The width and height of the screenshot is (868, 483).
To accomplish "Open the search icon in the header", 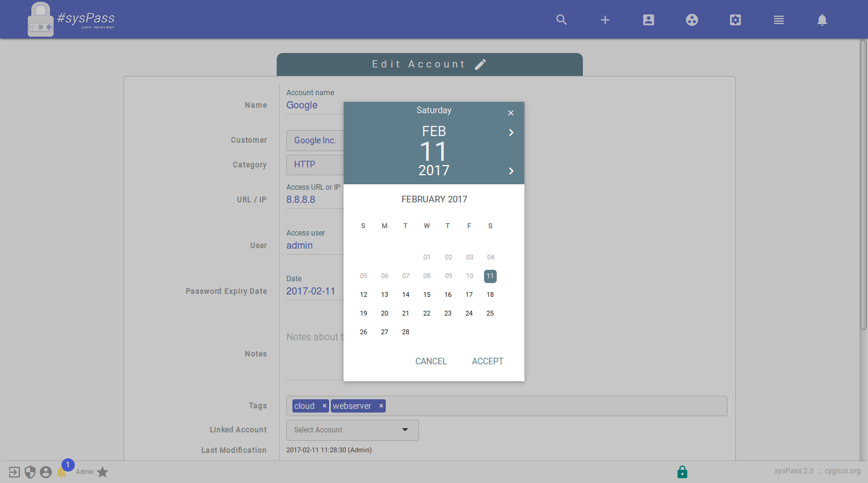I will [x=562, y=20].
